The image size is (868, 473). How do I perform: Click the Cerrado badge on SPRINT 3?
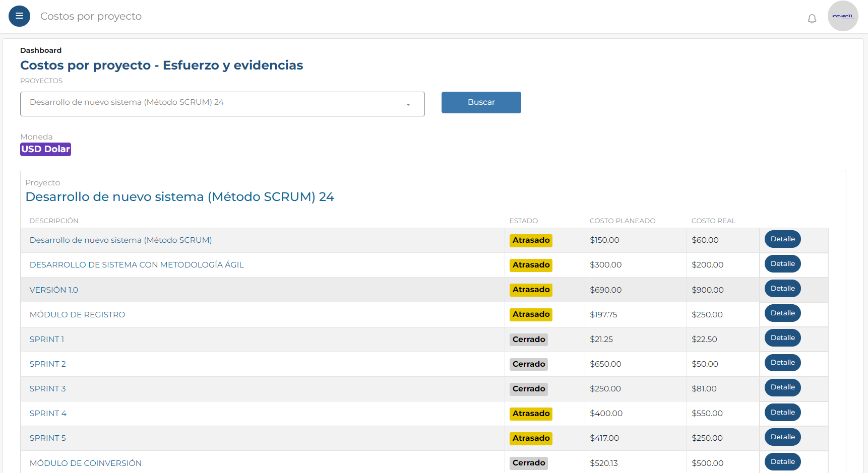(528, 389)
